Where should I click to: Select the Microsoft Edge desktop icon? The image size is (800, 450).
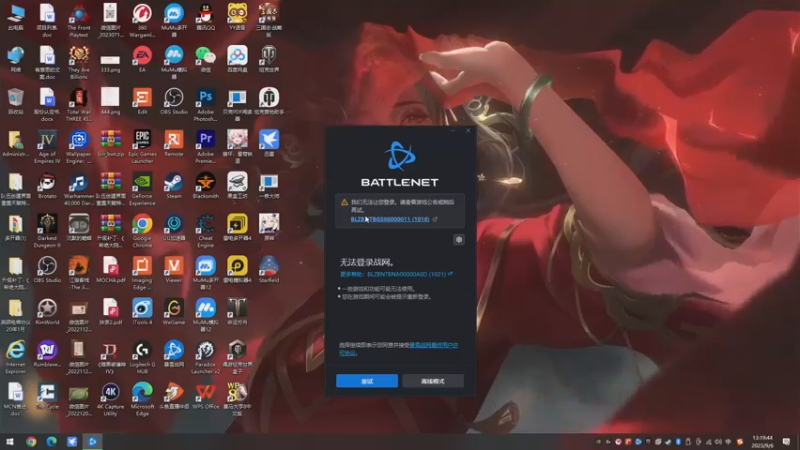(142, 399)
